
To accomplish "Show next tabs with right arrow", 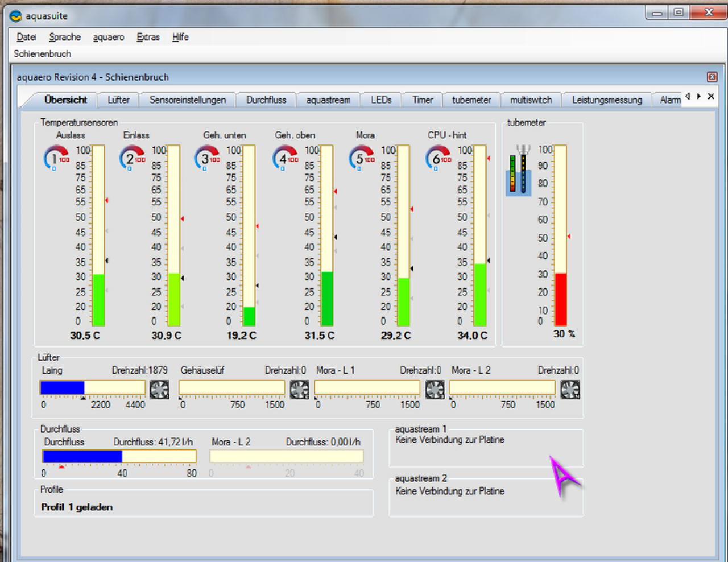I will coord(699,96).
